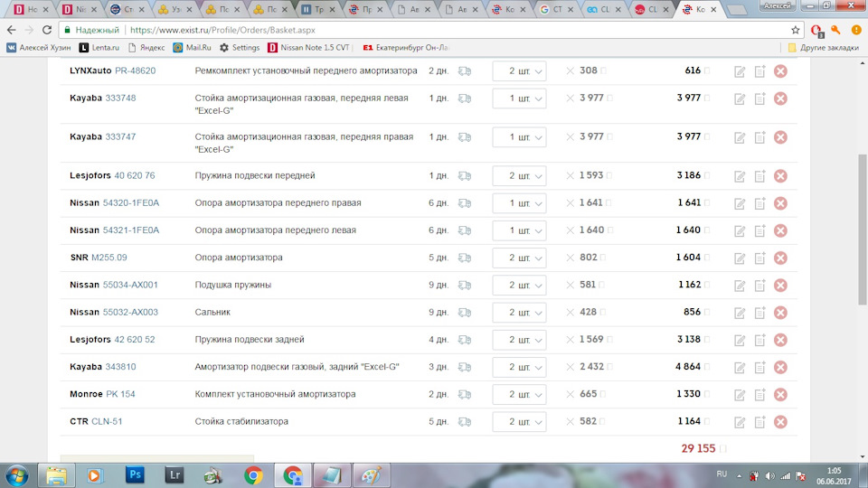Open quantity dropdown for LYNXauto PR-48620
Viewport: 868px width, 488px height.
pyautogui.click(x=519, y=70)
